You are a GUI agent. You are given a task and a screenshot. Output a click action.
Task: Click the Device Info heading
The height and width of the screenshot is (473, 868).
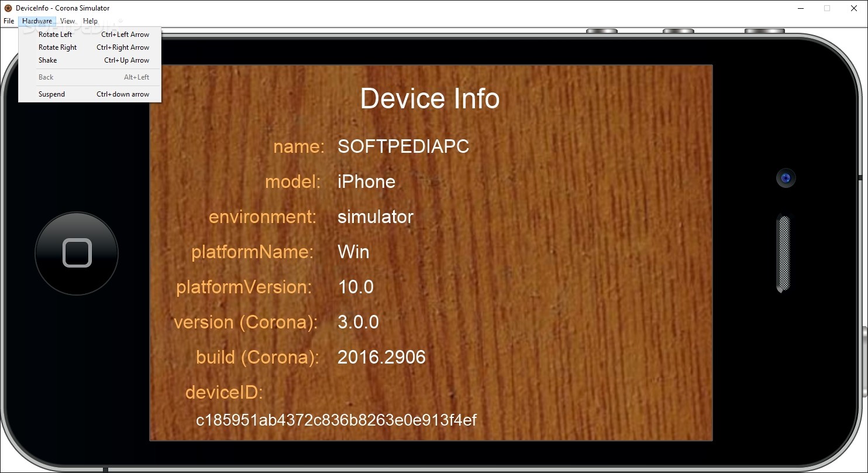430,98
